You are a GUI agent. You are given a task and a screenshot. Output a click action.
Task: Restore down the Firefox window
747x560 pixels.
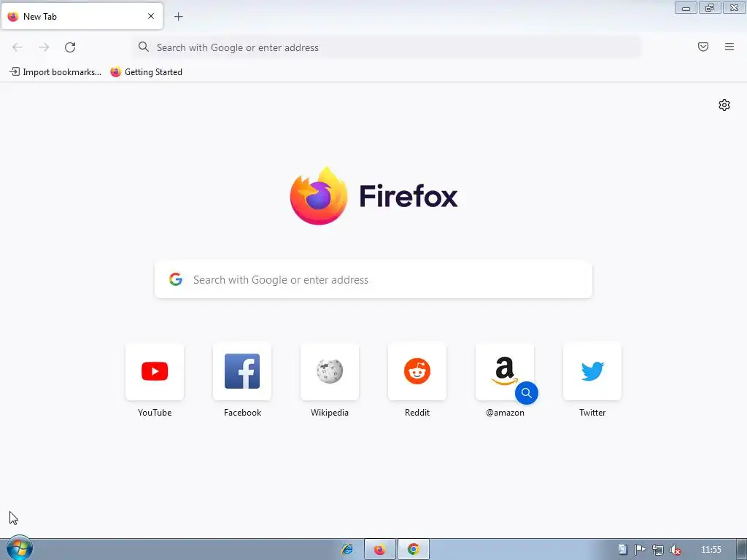coord(710,8)
